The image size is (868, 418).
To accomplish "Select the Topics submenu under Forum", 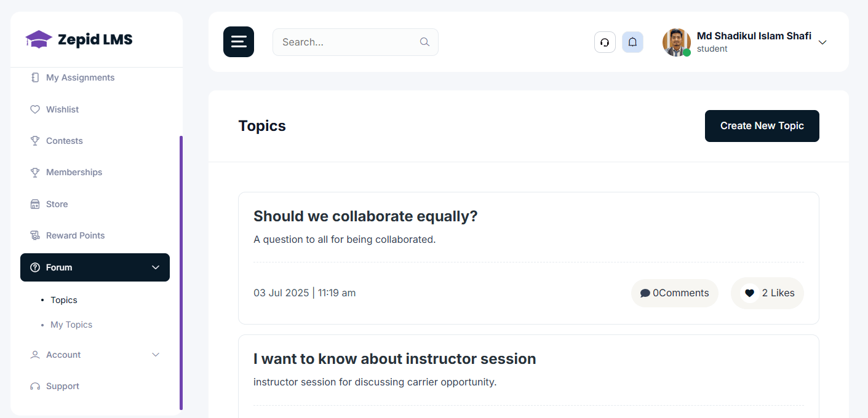I will tap(63, 300).
